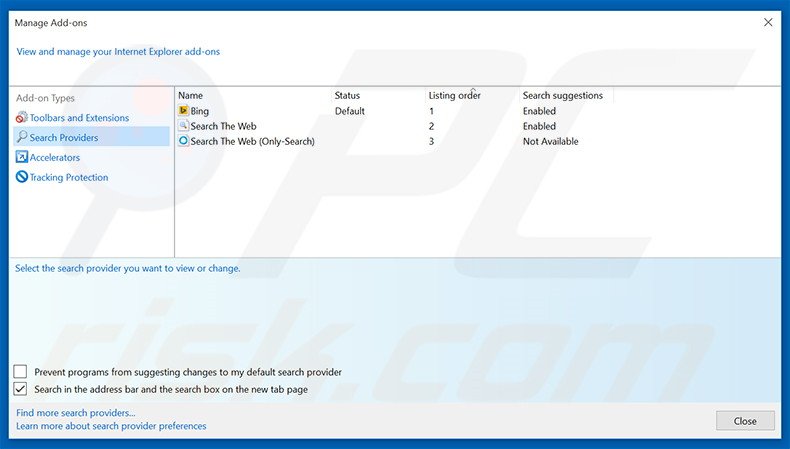This screenshot has width=790, height=449.
Task: Select Search The Web (Only-Search) name
Action: 252,142
